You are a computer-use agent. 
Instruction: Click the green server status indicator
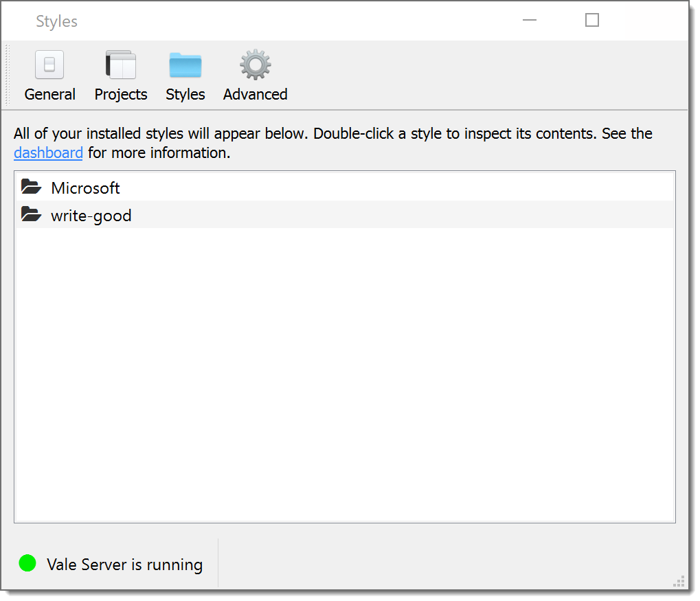click(x=27, y=563)
